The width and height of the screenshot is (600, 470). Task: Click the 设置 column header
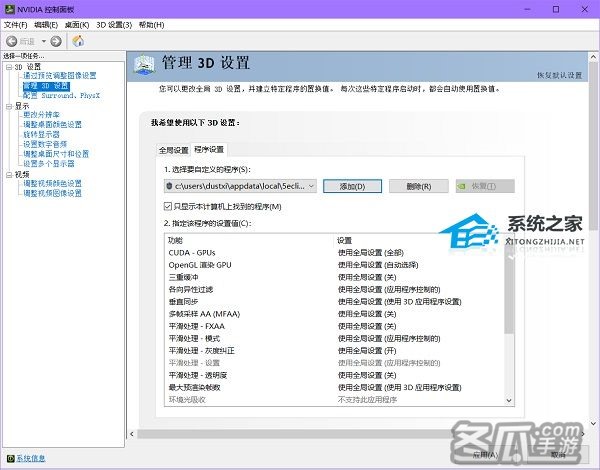344,240
